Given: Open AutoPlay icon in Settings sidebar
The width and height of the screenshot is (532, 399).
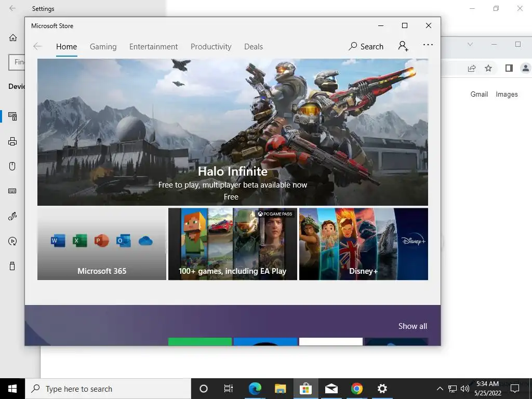Looking at the screenshot, I should 12,241.
